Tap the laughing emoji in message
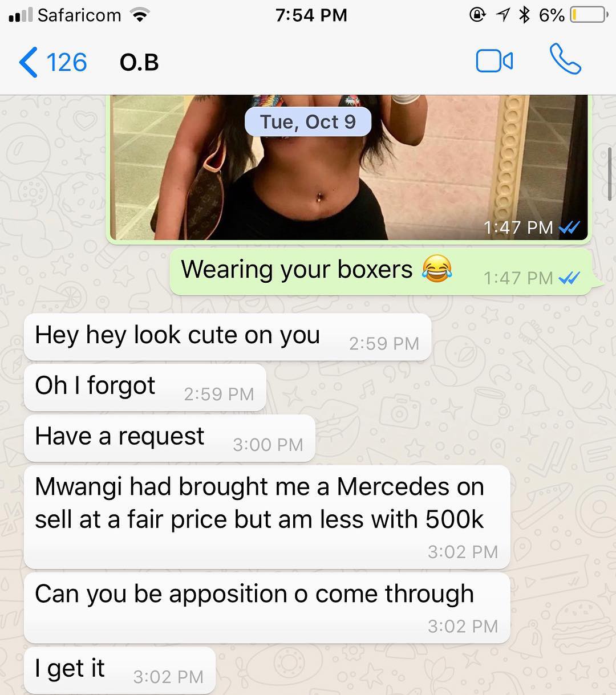Viewport: 616px width, 695px height. (437, 269)
